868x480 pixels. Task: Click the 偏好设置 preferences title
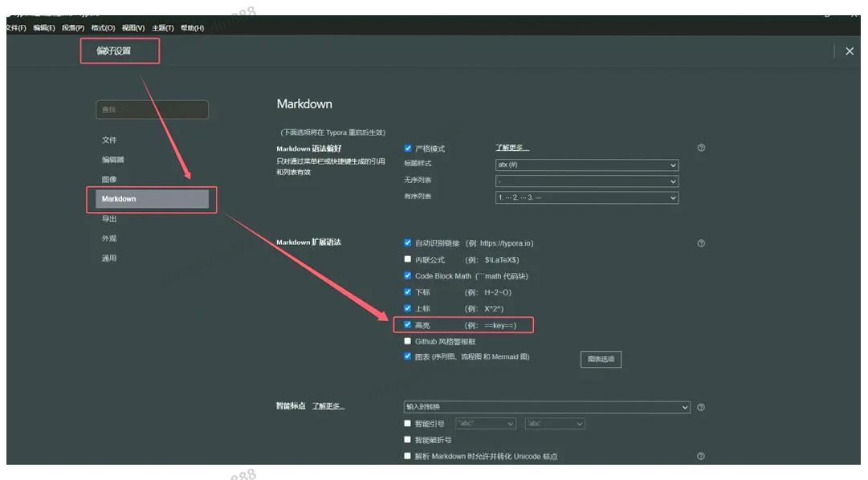(x=113, y=51)
